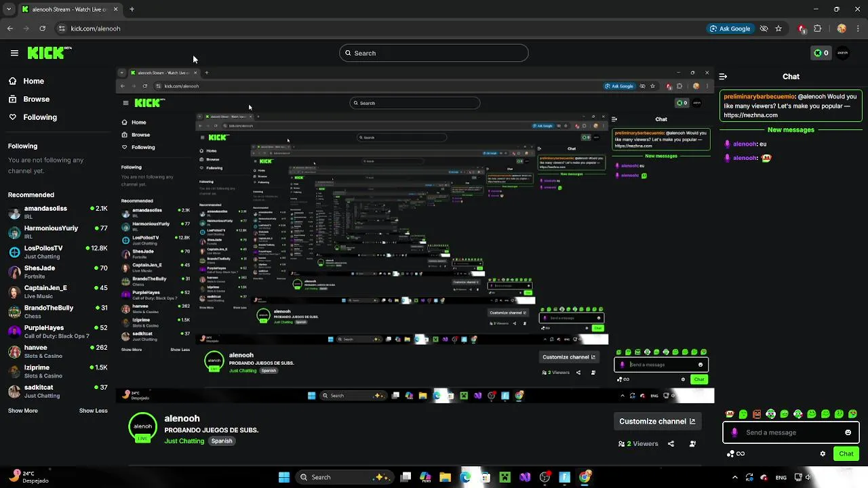Select the alenooh Stream browser tab
Viewport: 868px width, 488px height.
(x=70, y=9)
